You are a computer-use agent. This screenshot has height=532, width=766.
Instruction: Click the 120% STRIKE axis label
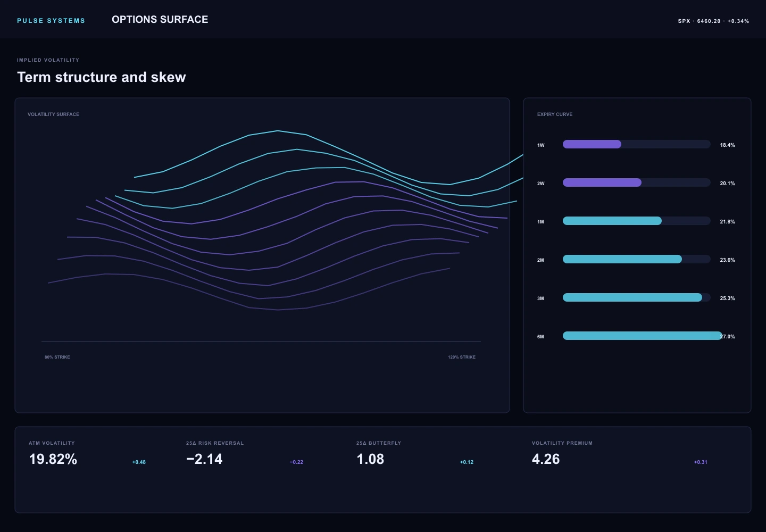click(462, 357)
